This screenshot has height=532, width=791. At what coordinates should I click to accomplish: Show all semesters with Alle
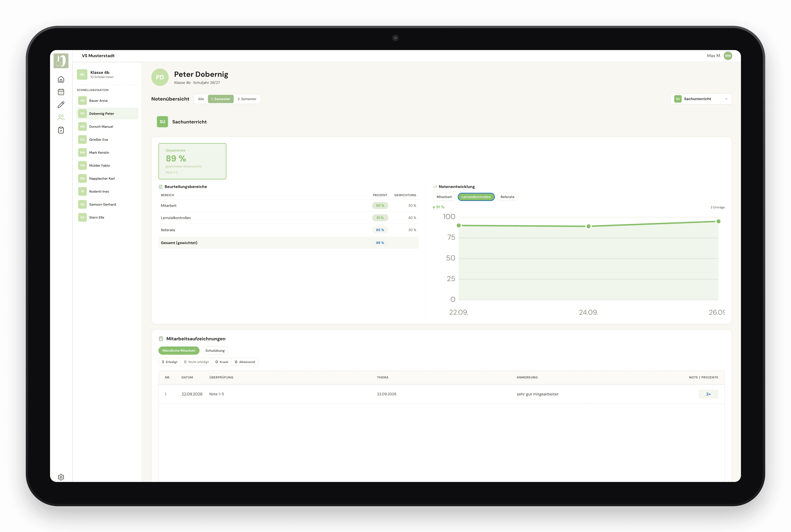click(x=201, y=99)
